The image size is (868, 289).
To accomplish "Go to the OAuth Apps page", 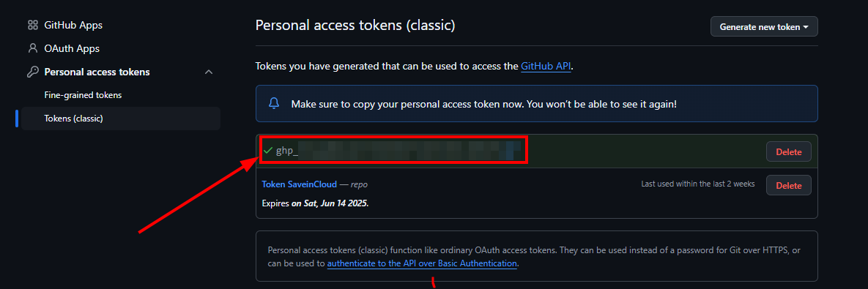I will (x=72, y=48).
